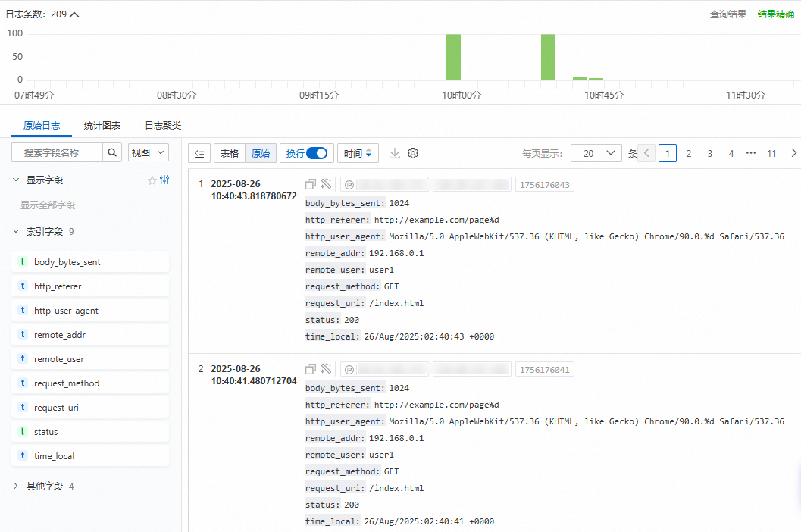Select current page 1 button
This screenshot has width=801, height=532.
pyautogui.click(x=668, y=153)
